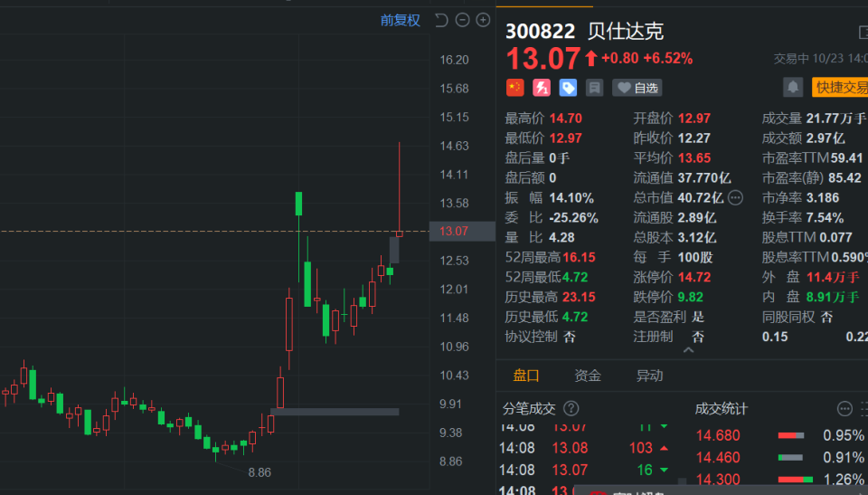Open the 前复权 adjustment dropdown

point(401,21)
